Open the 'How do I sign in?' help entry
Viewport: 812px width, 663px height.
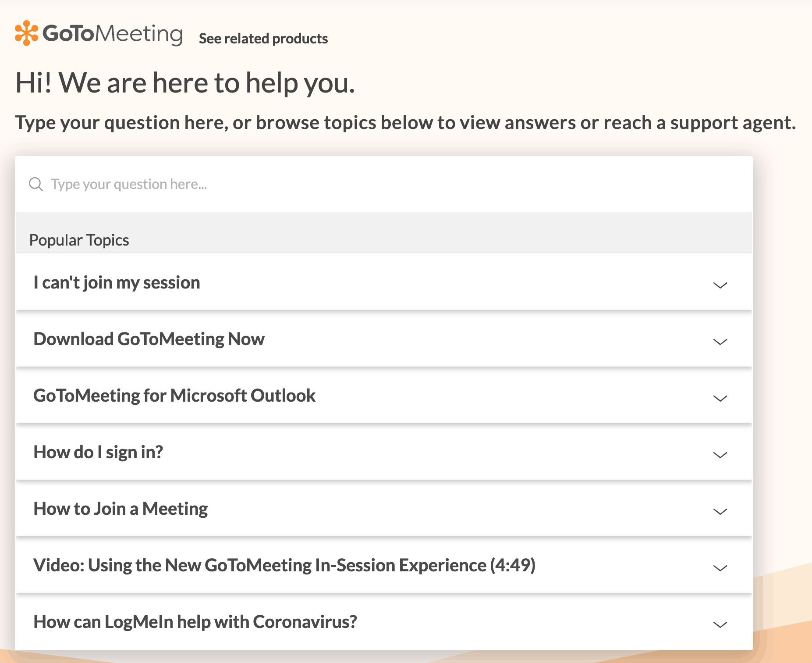[x=98, y=452]
